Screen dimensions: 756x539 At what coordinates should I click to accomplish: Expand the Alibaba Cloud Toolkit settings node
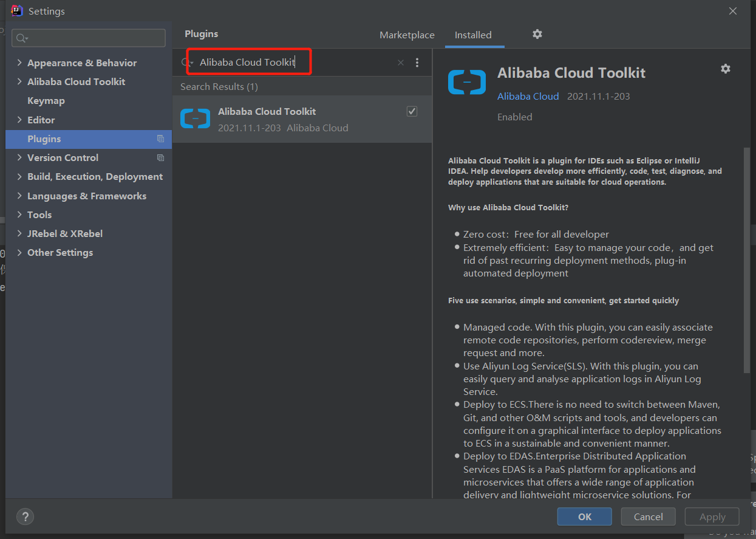click(x=20, y=81)
